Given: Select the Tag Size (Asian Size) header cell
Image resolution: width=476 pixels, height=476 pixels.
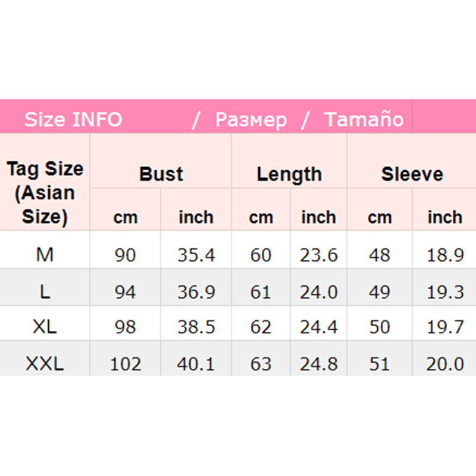Looking at the screenshot, I should [x=45, y=192].
